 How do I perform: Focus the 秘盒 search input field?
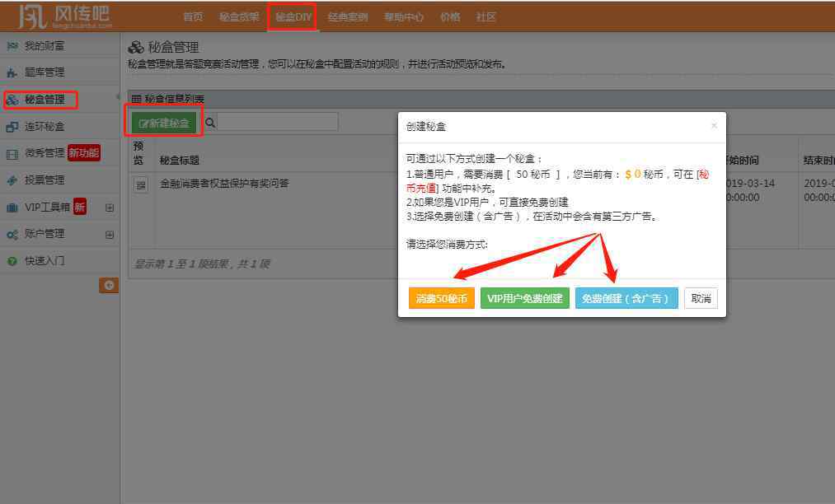[x=278, y=123]
